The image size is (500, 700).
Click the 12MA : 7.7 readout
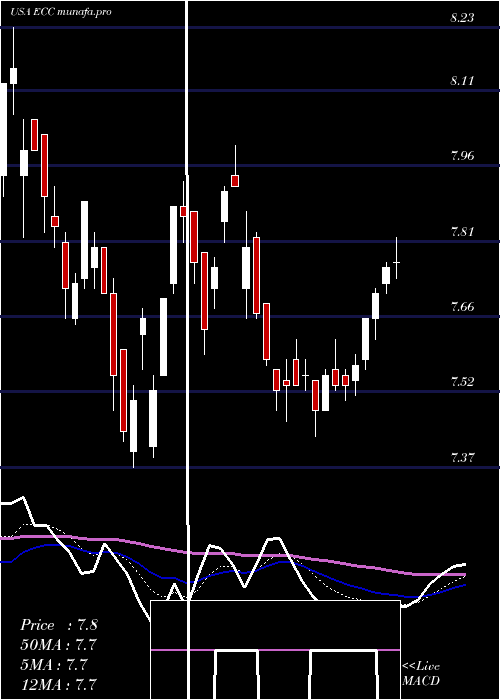58,684
